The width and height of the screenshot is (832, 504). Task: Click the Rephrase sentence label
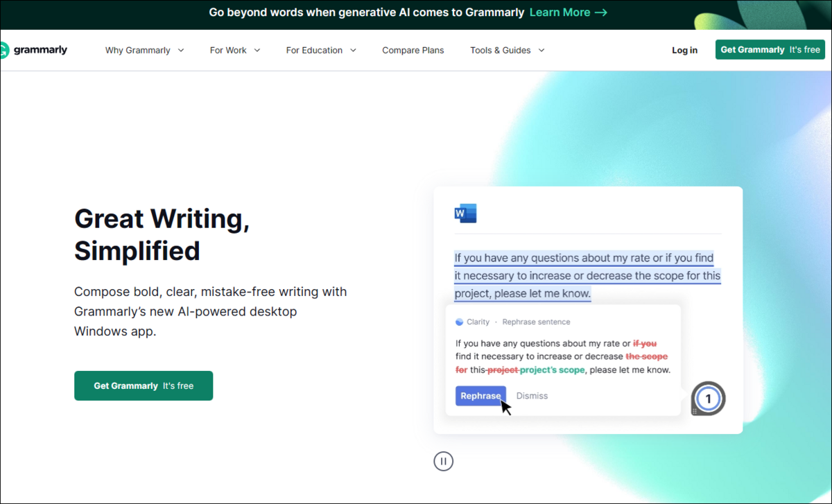point(537,322)
